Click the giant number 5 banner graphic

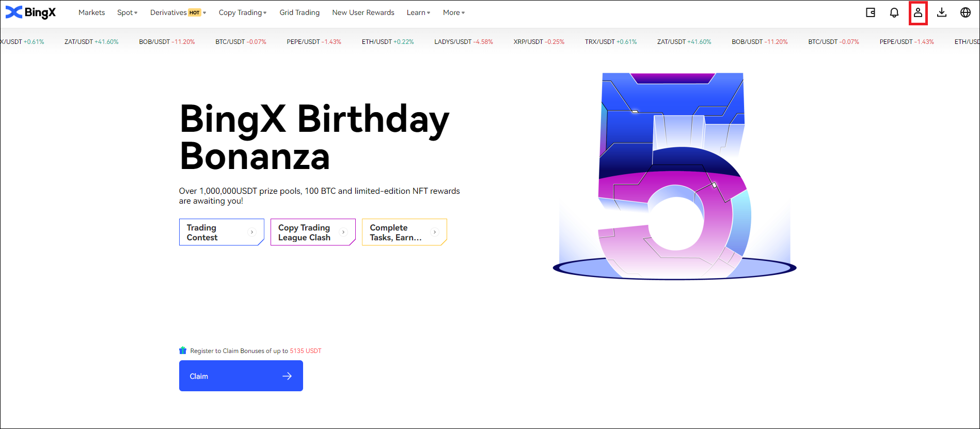(x=674, y=176)
